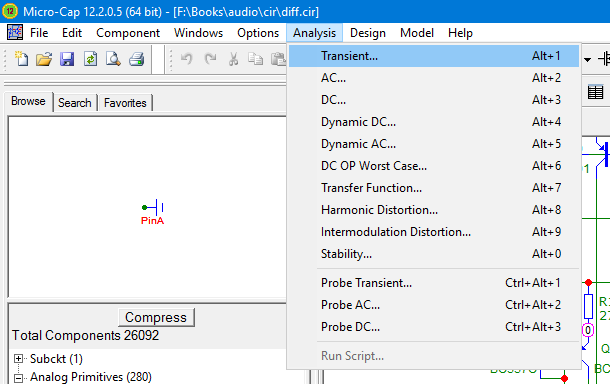Choose Probe Transient... entry
The image size is (610, 384).
coord(434,283)
